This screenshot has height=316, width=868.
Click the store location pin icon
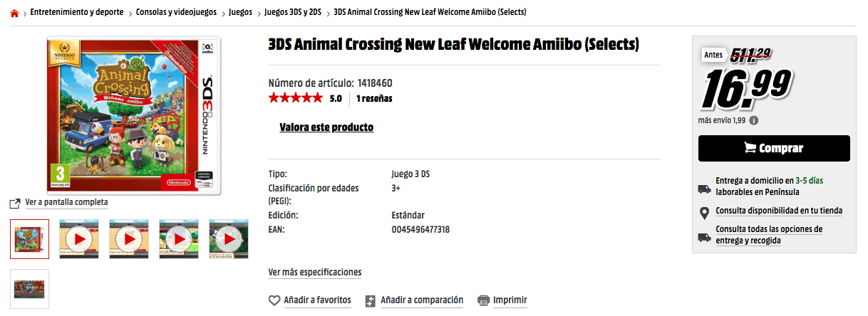point(704,211)
